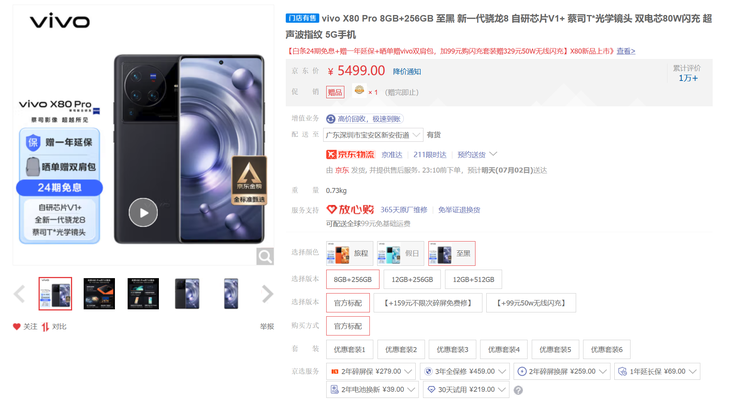Click the help question mark icon
Viewport: 730px width, 401px height.
coord(518,390)
